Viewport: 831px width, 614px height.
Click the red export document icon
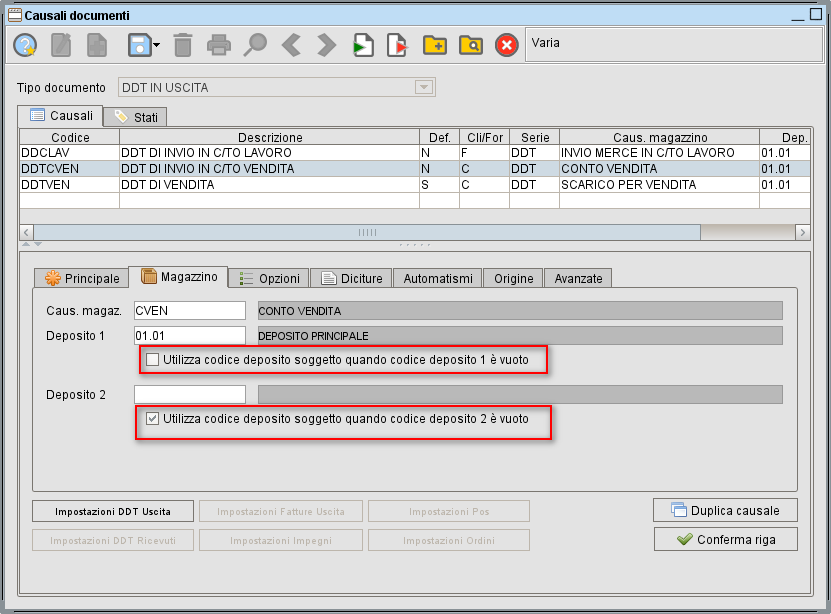pos(398,45)
